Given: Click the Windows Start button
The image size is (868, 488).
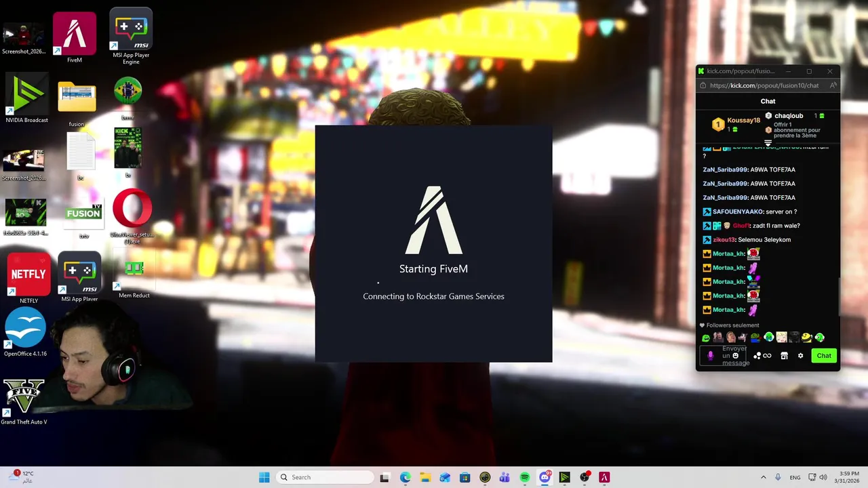Looking at the screenshot, I should coord(264,477).
